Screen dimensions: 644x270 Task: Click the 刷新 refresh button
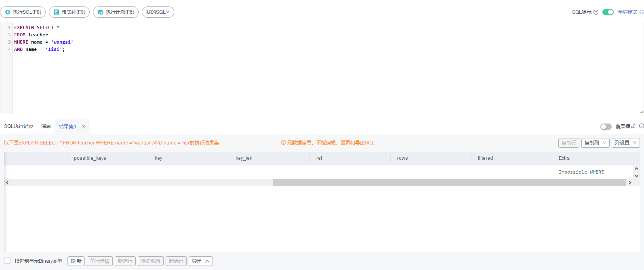[76, 261]
